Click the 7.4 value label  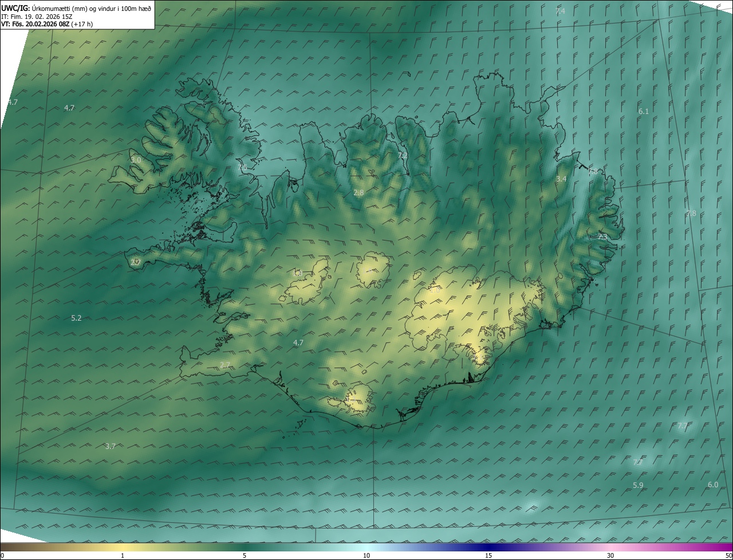(x=560, y=11)
